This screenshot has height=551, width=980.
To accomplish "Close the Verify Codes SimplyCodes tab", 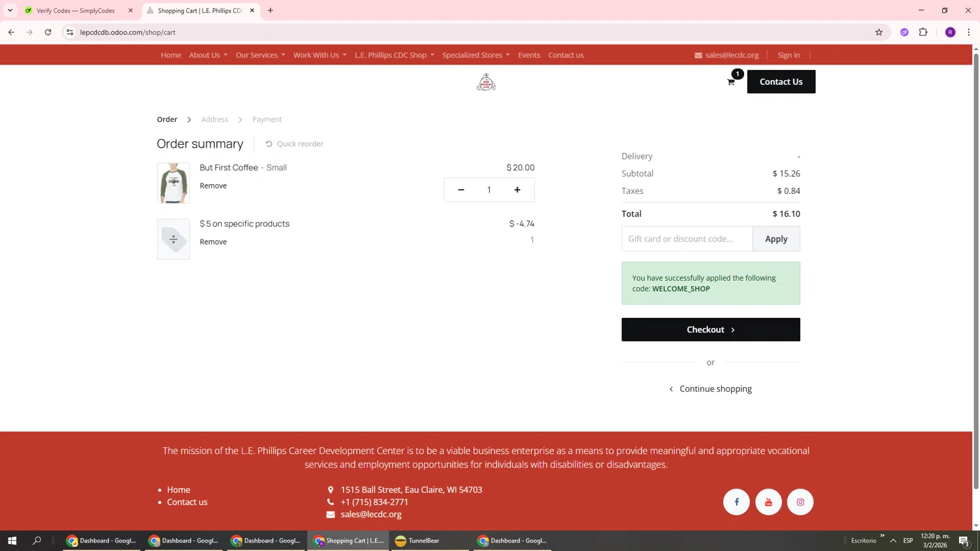I will [x=131, y=10].
